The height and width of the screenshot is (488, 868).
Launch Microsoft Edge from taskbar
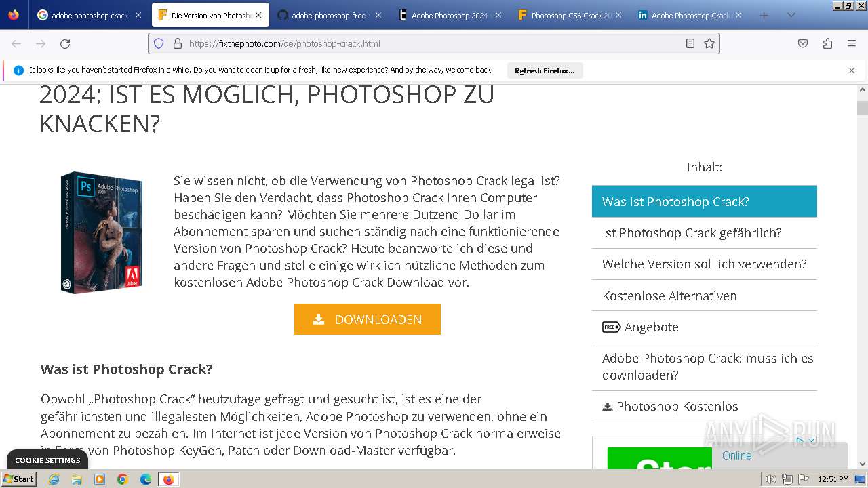pos(146,479)
